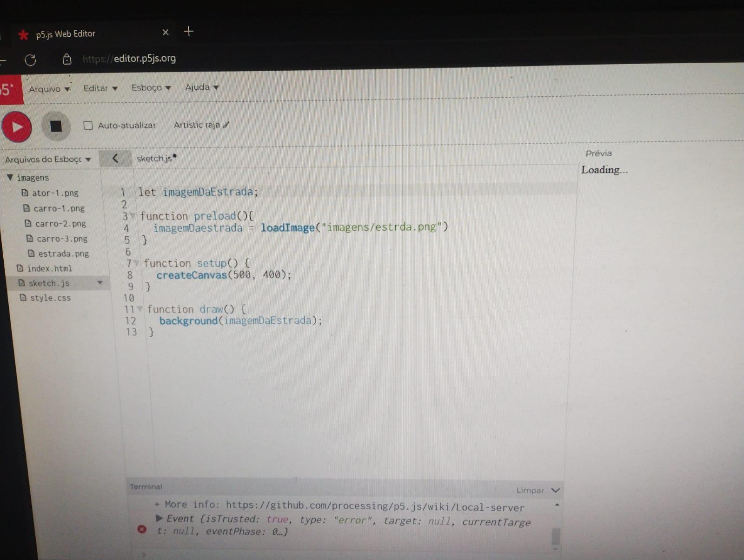The height and width of the screenshot is (560, 744).
Task: Click Limpar to clear the console
Action: 530,490
